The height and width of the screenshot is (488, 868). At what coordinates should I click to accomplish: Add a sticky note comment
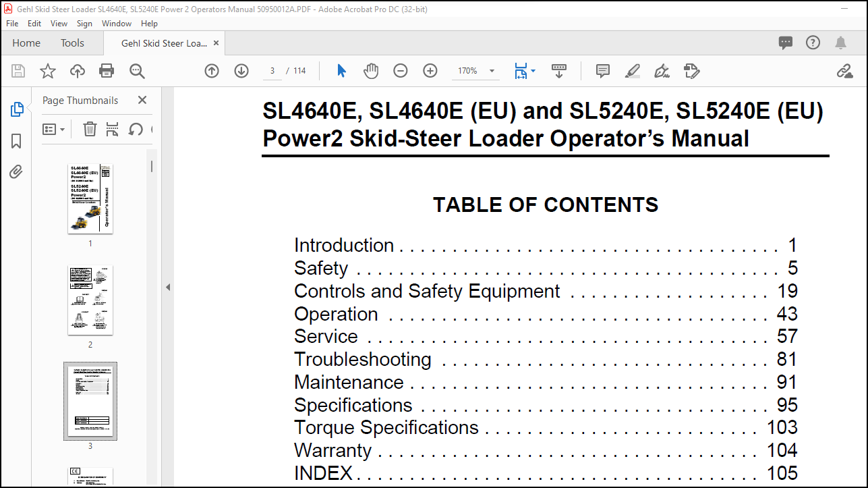603,71
